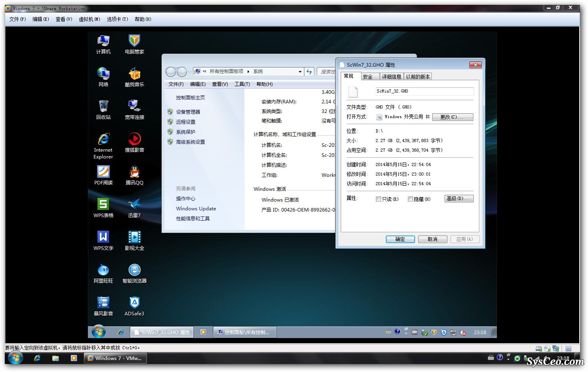588x372 pixels.
Task: Open 工具(T) menu in system window
Action: click(242, 84)
